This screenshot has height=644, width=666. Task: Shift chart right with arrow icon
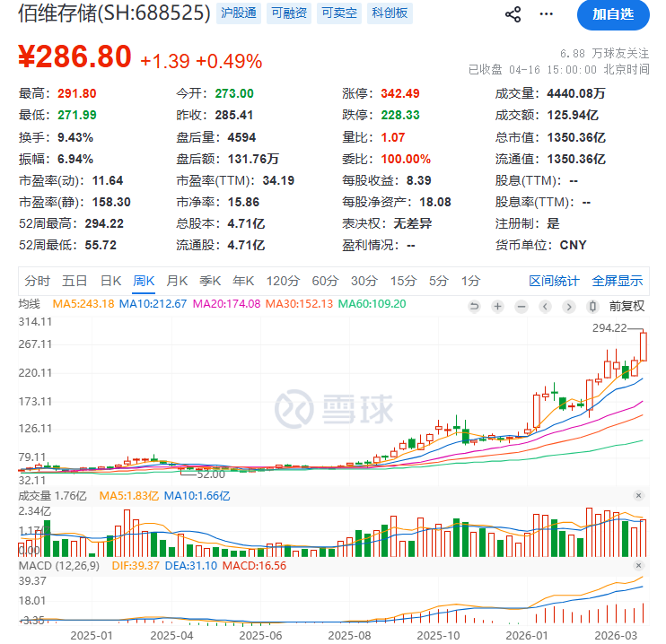[569, 306]
